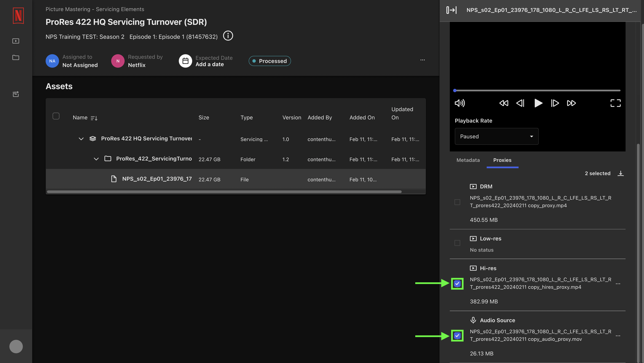Image resolution: width=644 pixels, height=363 pixels.
Task: Click the Audio Source proxy file name
Action: [x=541, y=335]
